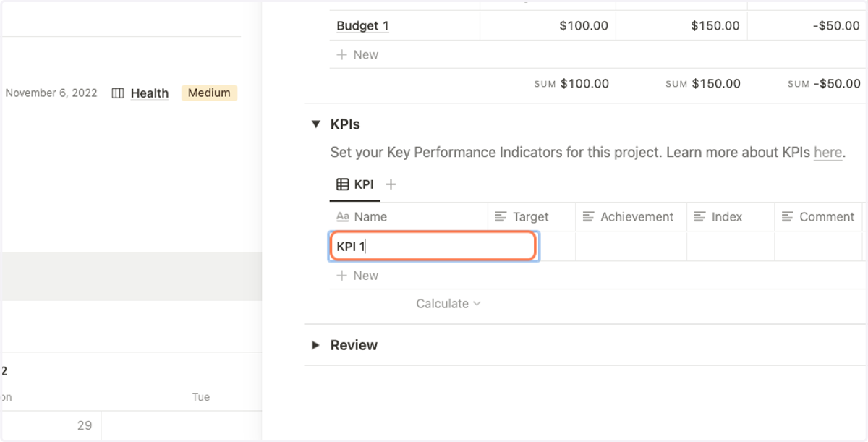The image size is (868, 442).
Task: Add a new view with the plus icon beside KPI
Action: pos(391,184)
